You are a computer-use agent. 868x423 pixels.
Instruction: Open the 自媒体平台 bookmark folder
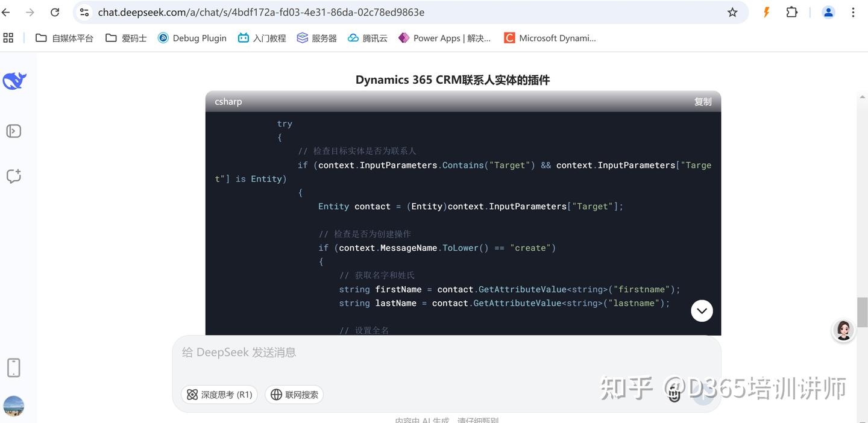point(64,38)
